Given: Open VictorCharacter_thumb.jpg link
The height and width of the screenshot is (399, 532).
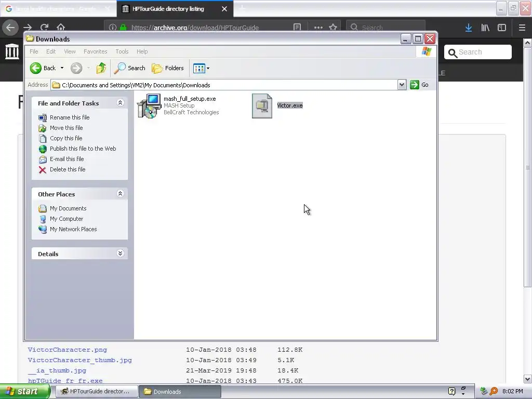Looking at the screenshot, I should point(79,361).
